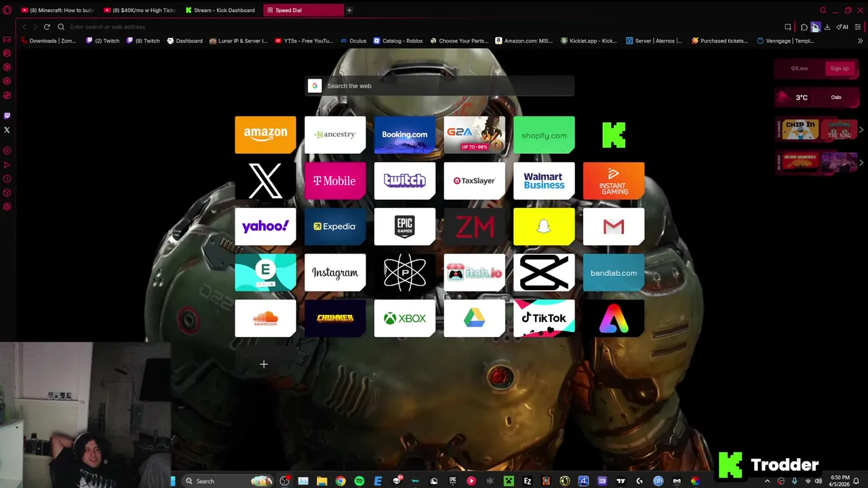This screenshot has width=868, height=488.
Task: Open the Instant Gaming speed dial tile
Action: (614, 181)
